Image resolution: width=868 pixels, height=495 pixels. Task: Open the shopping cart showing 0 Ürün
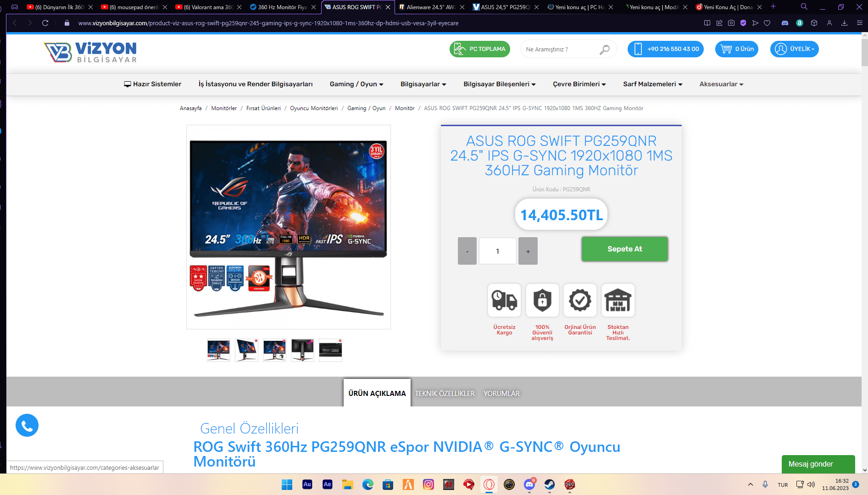pyautogui.click(x=736, y=49)
